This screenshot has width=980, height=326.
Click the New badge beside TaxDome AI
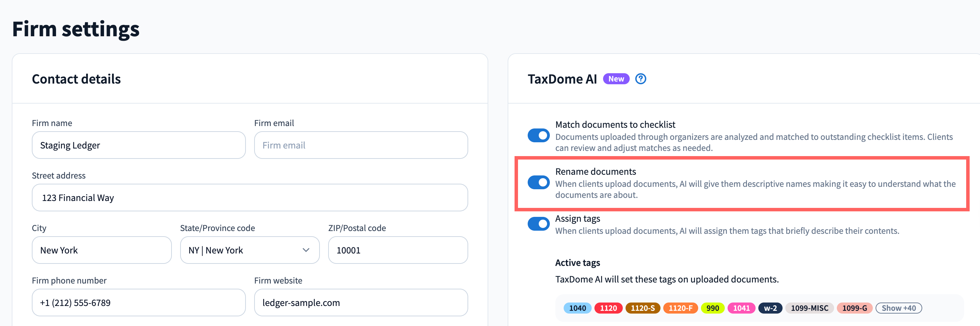(616, 79)
